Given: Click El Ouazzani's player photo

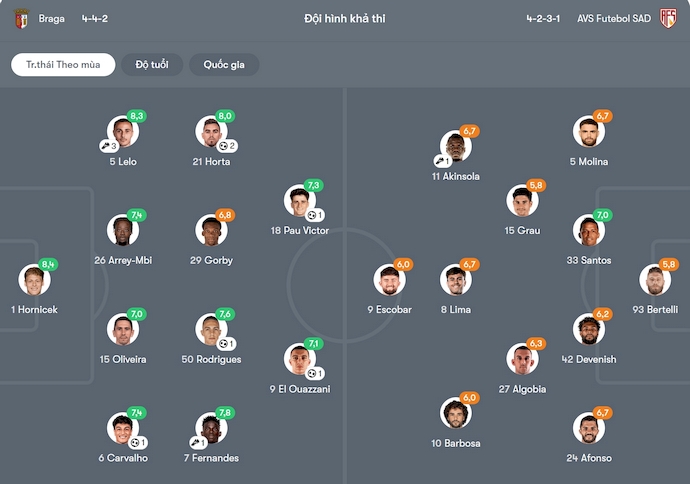Looking at the screenshot, I should point(299,359).
